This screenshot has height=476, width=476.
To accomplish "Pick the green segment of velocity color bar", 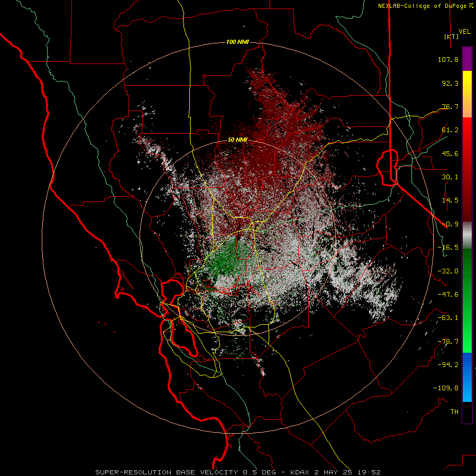I will coord(467,300).
